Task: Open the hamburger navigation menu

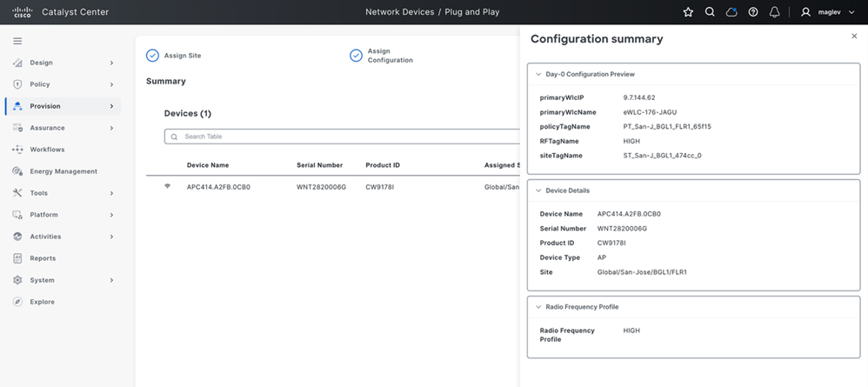Action: click(x=17, y=41)
